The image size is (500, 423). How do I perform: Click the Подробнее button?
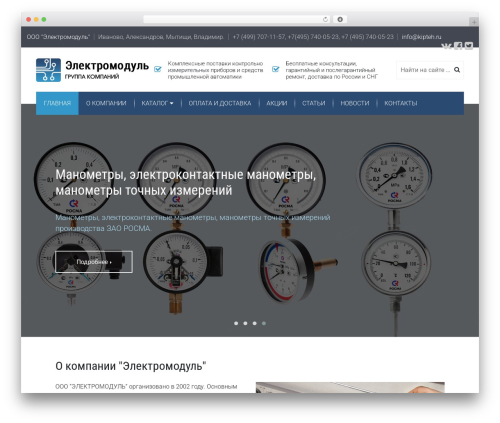coord(94,262)
